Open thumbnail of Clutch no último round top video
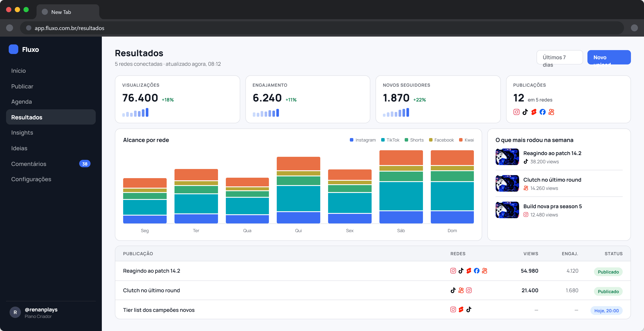 pyautogui.click(x=507, y=183)
